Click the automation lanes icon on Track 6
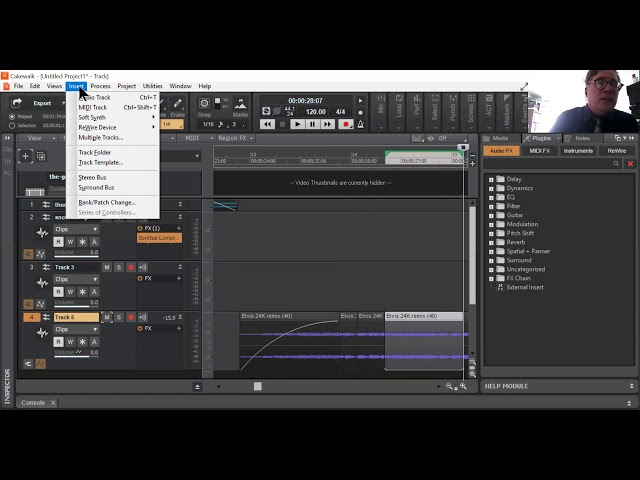 (x=40, y=364)
